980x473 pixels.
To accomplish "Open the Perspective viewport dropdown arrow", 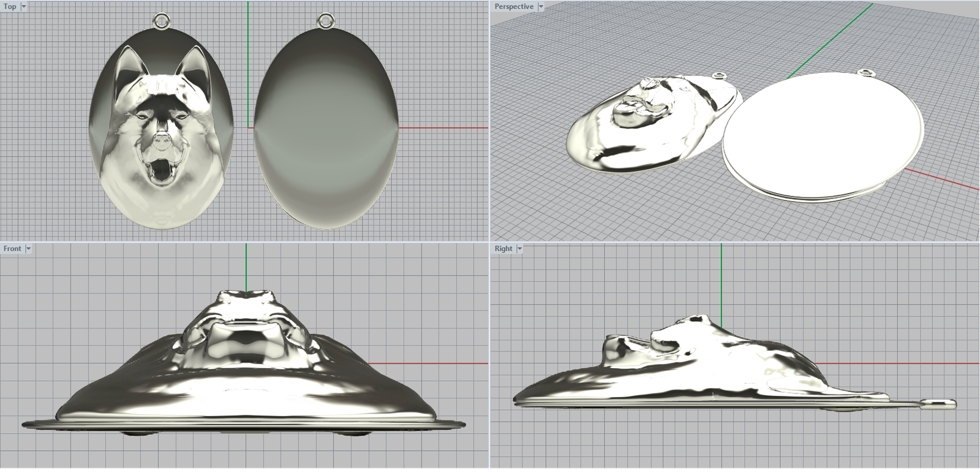I will [541, 7].
